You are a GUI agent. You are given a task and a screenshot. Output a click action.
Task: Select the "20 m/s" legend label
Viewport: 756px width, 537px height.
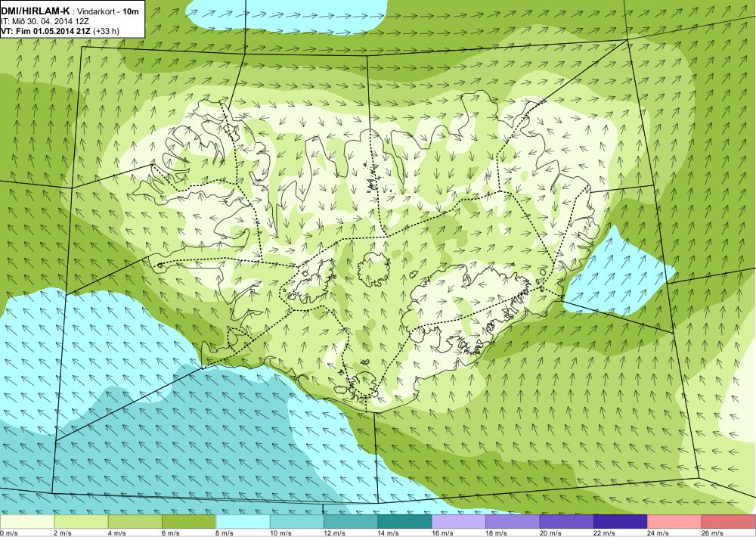coord(550,533)
